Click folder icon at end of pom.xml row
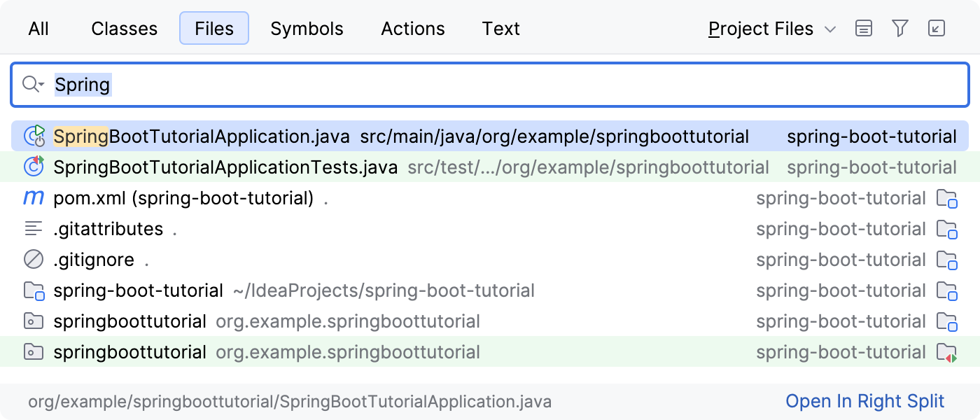Image resolution: width=980 pixels, height=420 pixels. tap(948, 199)
